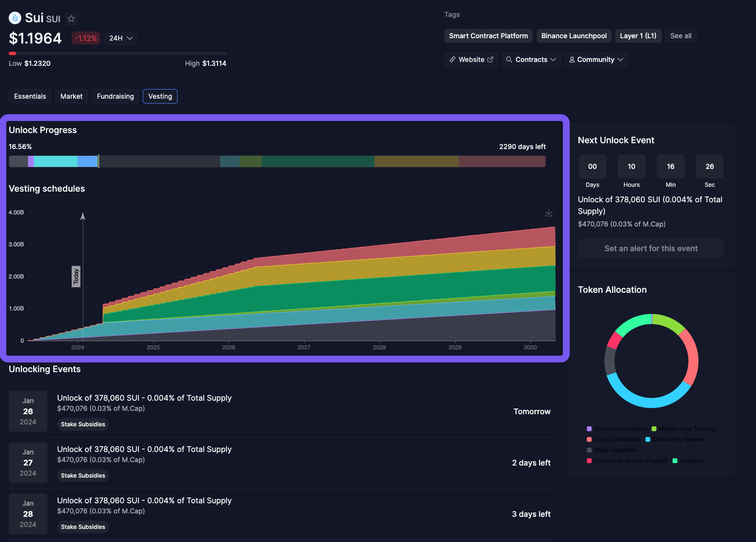Set an alert for this event

(651, 248)
